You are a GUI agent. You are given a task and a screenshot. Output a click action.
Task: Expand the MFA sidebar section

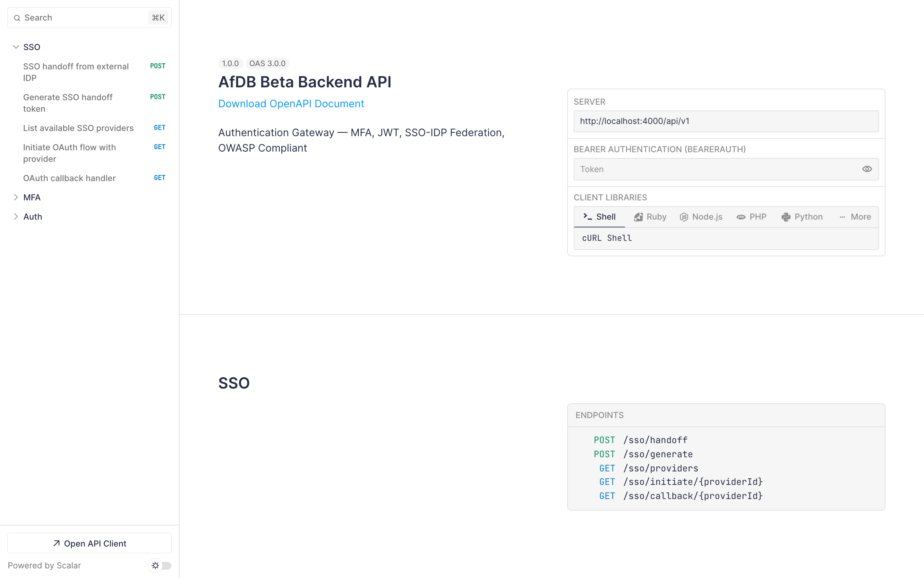pyautogui.click(x=16, y=197)
